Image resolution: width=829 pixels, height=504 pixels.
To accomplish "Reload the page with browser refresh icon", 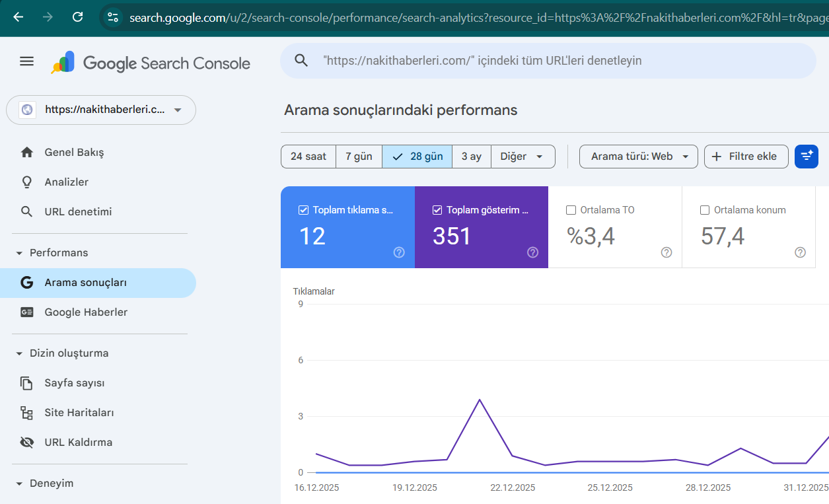I will click(77, 17).
